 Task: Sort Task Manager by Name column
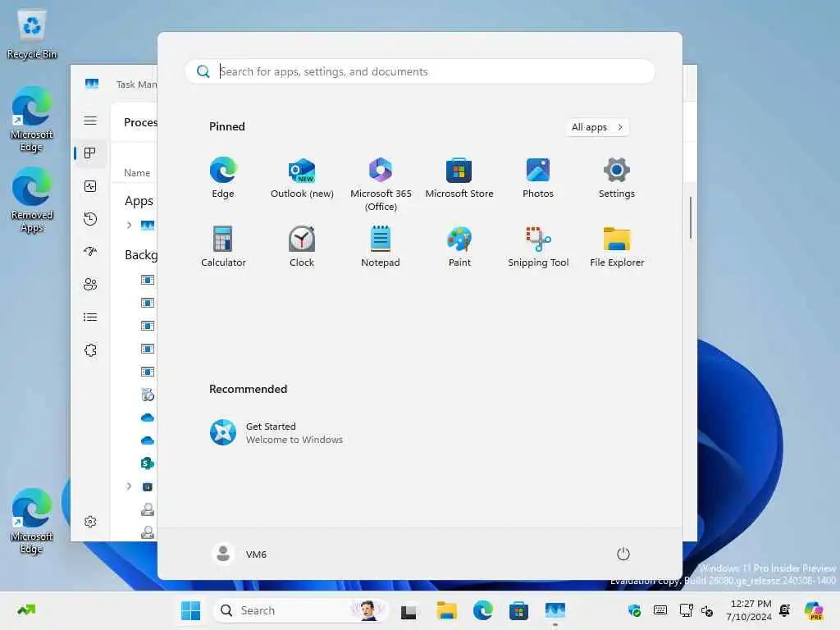137,172
